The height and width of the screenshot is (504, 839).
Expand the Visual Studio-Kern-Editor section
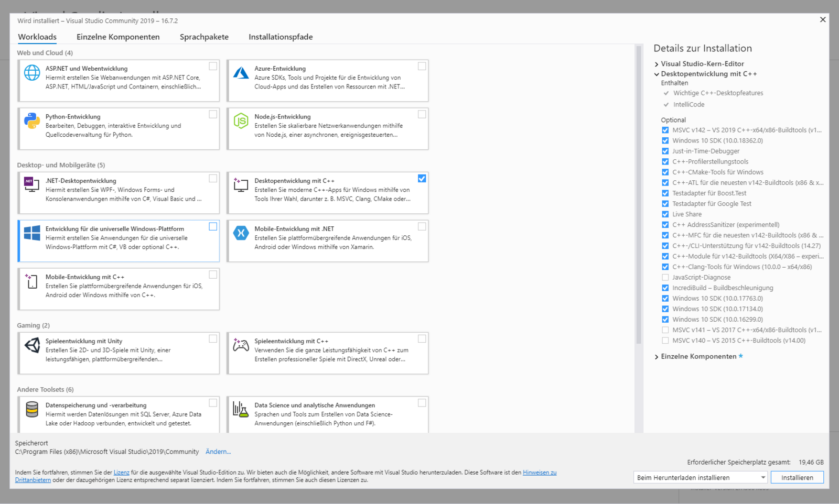coord(657,64)
